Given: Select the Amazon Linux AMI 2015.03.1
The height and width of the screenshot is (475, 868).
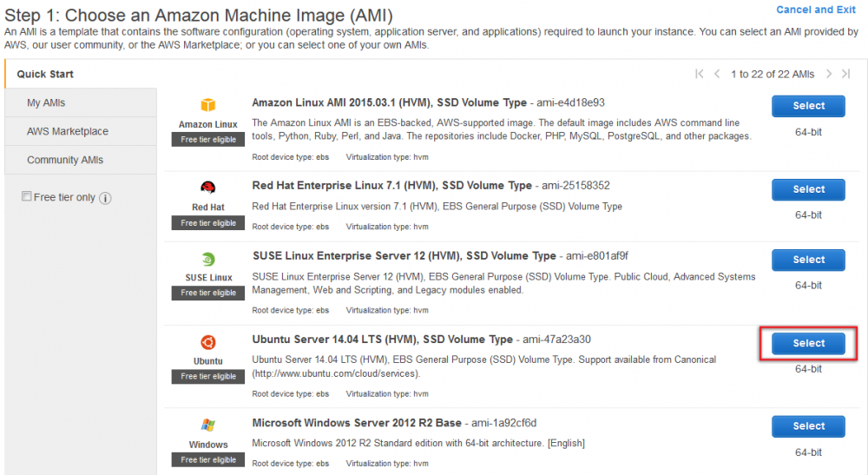Looking at the screenshot, I should (x=808, y=106).
